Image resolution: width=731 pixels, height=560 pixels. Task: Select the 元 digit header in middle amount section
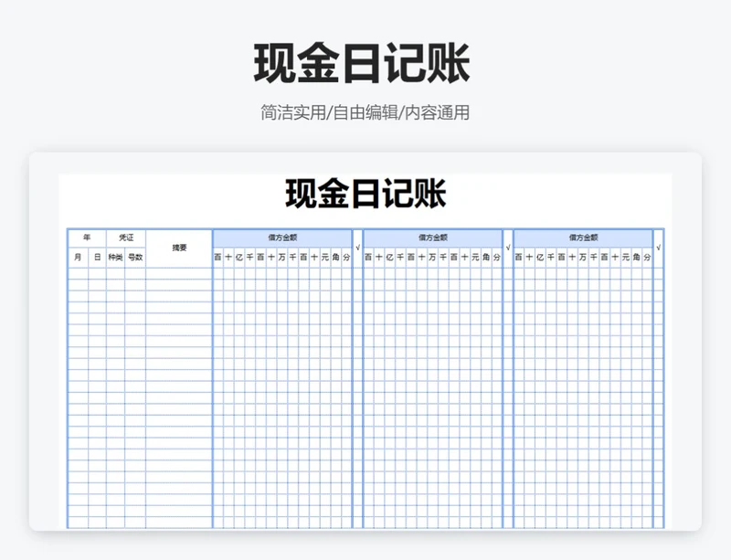tap(475, 258)
